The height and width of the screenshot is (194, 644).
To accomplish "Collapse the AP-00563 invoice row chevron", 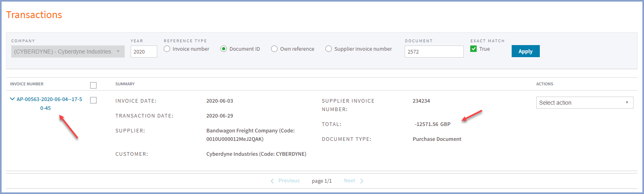I will click(12, 99).
